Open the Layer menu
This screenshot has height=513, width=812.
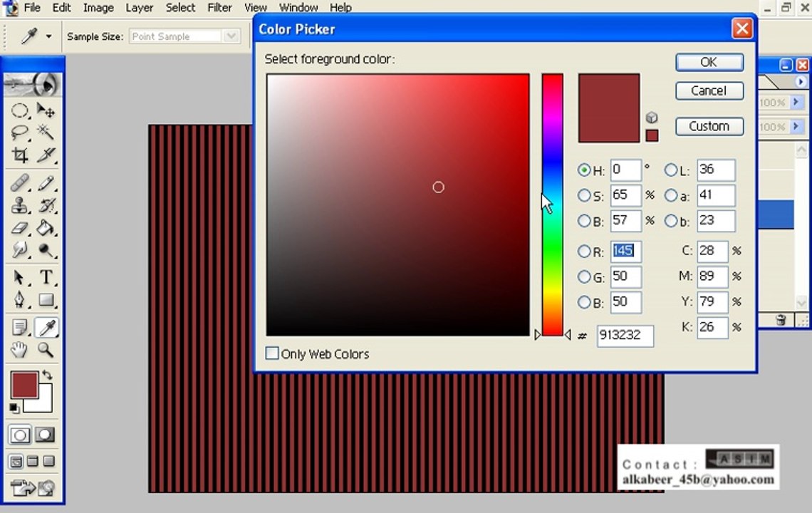coord(140,8)
